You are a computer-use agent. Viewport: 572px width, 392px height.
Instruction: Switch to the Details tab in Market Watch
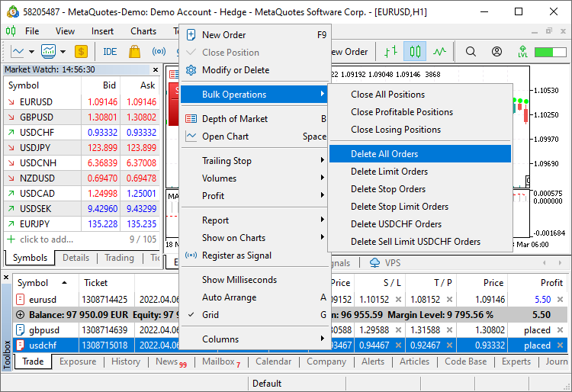[x=76, y=258]
